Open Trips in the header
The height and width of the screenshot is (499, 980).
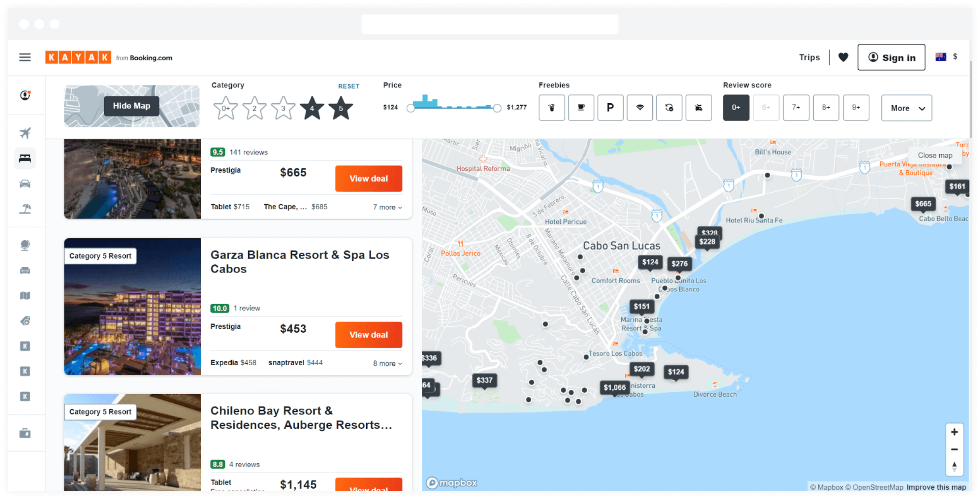(x=809, y=57)
